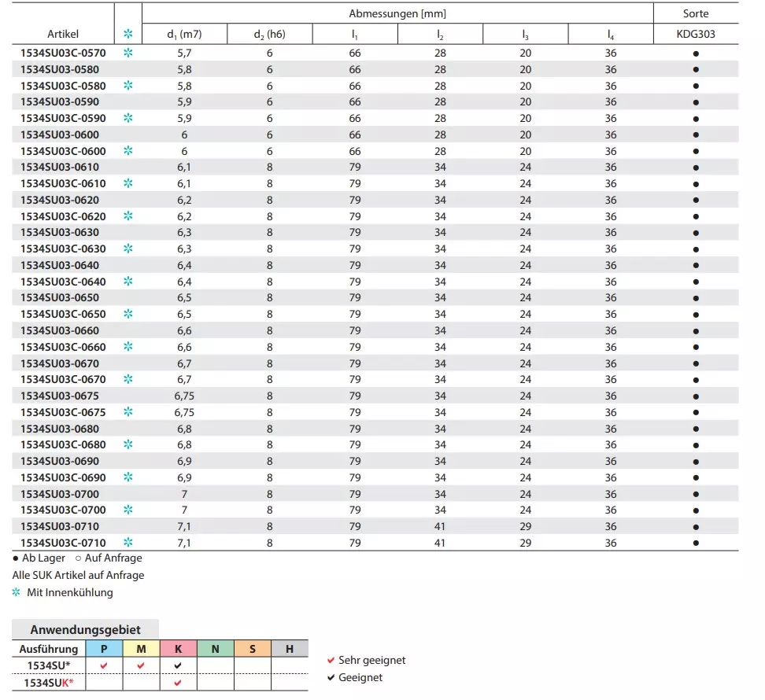This screenshot has height=700, width=765.
Task: Click article number 1534SU03C-0700
Action: [63, 510]
